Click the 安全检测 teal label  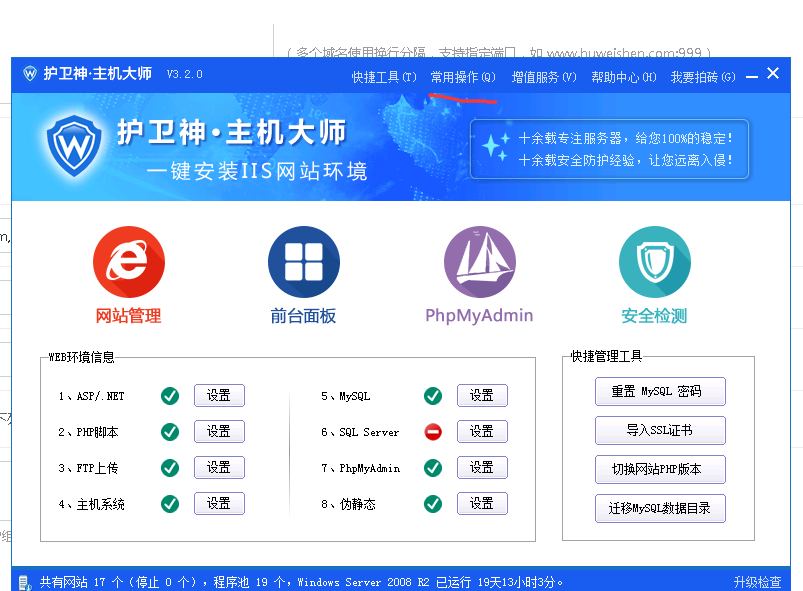pos(654,316)
